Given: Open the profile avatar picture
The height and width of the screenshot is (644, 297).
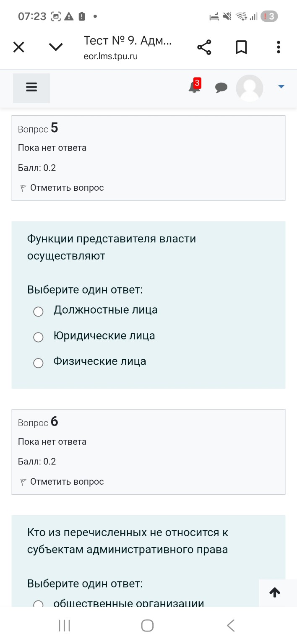Looking at the screenshot, I should 249,88.
